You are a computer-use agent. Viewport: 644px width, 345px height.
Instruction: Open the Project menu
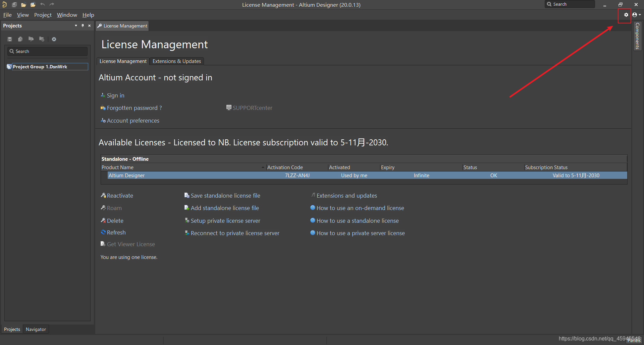click(x=43, y=15)
